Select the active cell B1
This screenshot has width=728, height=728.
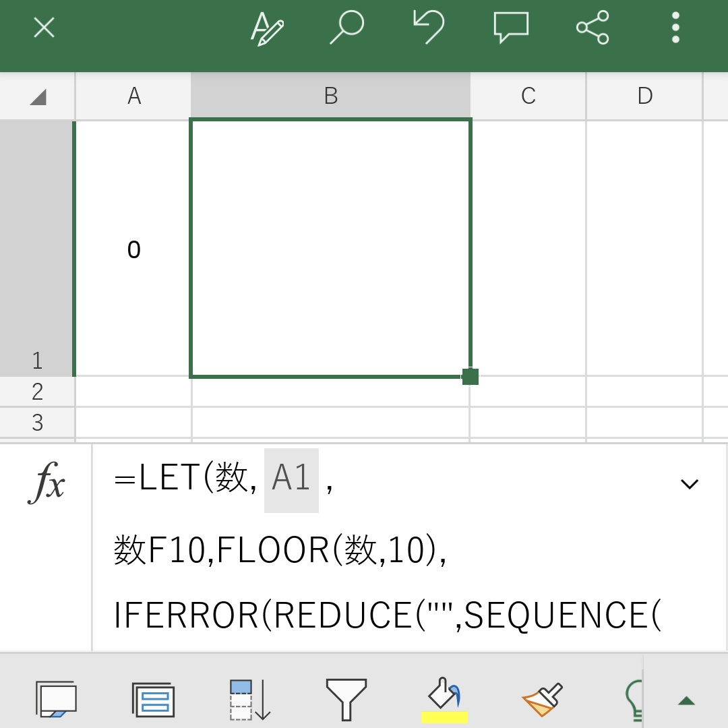tap(330, 248)
